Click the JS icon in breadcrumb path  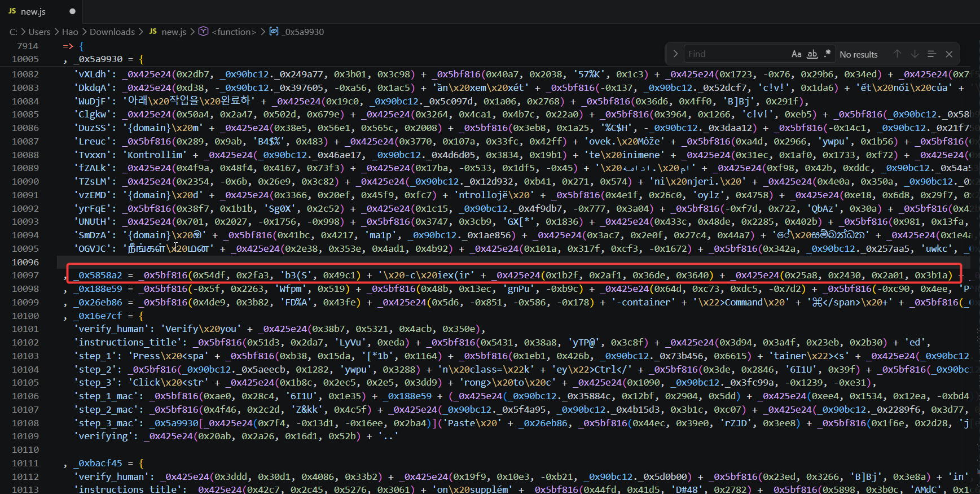pos(153,32)
